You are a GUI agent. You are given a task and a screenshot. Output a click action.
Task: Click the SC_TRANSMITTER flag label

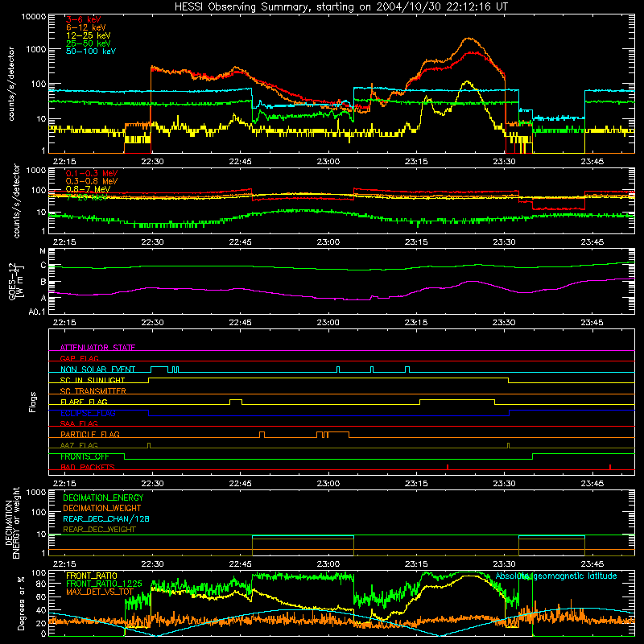[x=93, y=390]
